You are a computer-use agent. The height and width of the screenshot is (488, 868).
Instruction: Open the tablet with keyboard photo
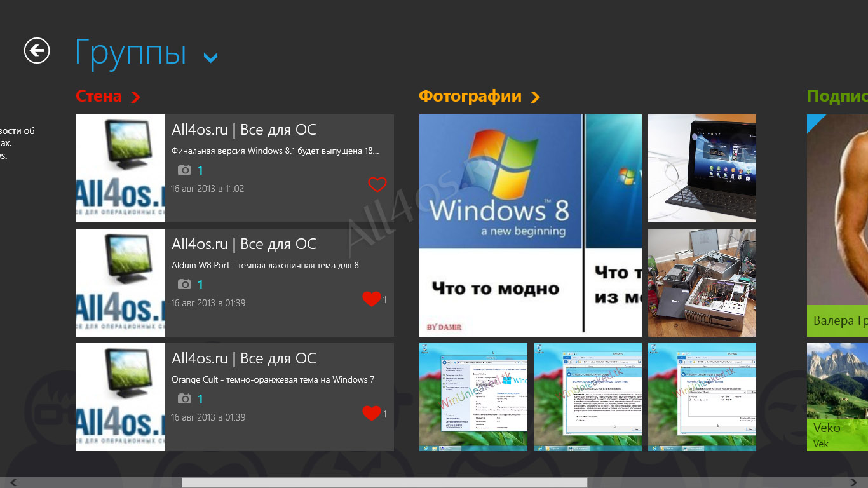click(702, 168)
